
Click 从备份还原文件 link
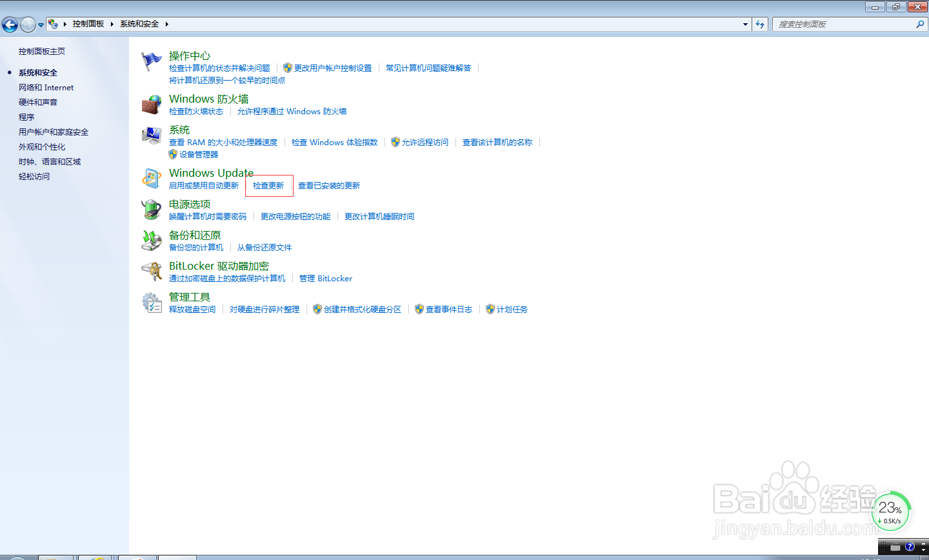coord(265,247)
